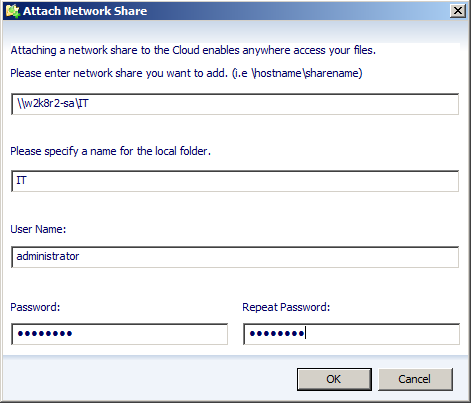Click the 'Password:' label
The height and width of the screenshot is (404, 471).
coord(35,307)
